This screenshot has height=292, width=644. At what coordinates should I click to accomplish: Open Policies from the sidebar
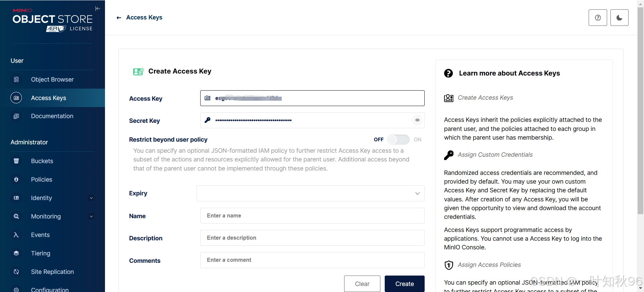tap(52, 180)
